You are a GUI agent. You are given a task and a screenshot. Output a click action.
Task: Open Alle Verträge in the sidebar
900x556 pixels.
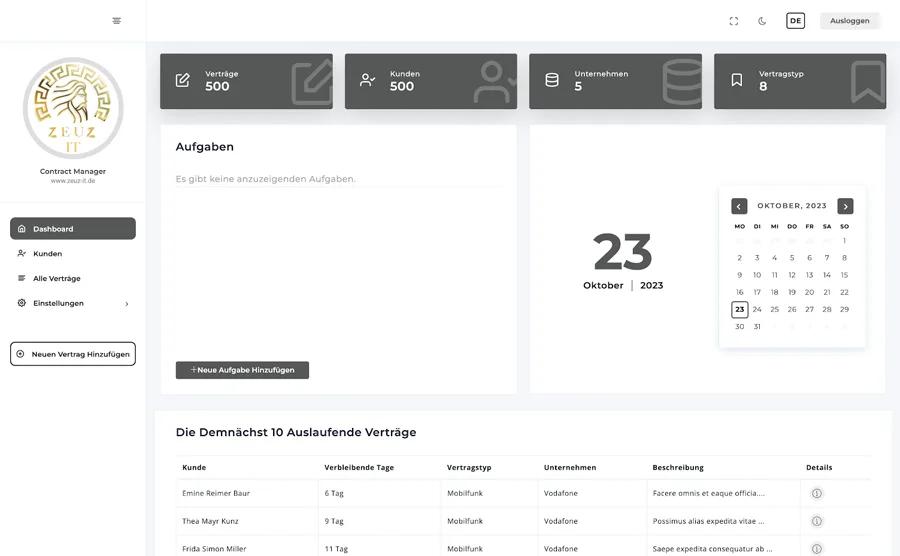click(73, 278)
